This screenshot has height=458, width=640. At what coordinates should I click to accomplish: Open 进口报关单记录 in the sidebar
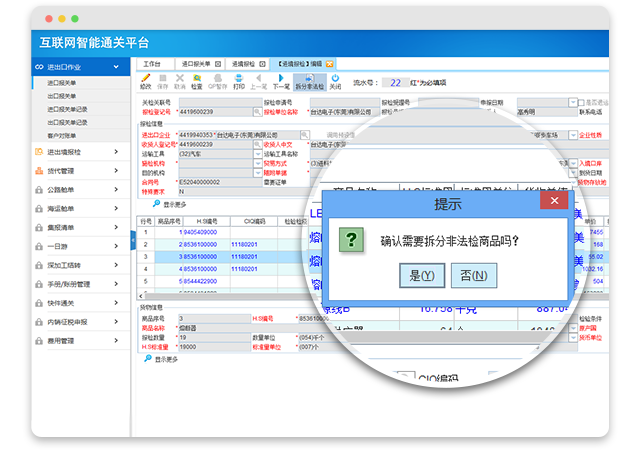(67, 109)
